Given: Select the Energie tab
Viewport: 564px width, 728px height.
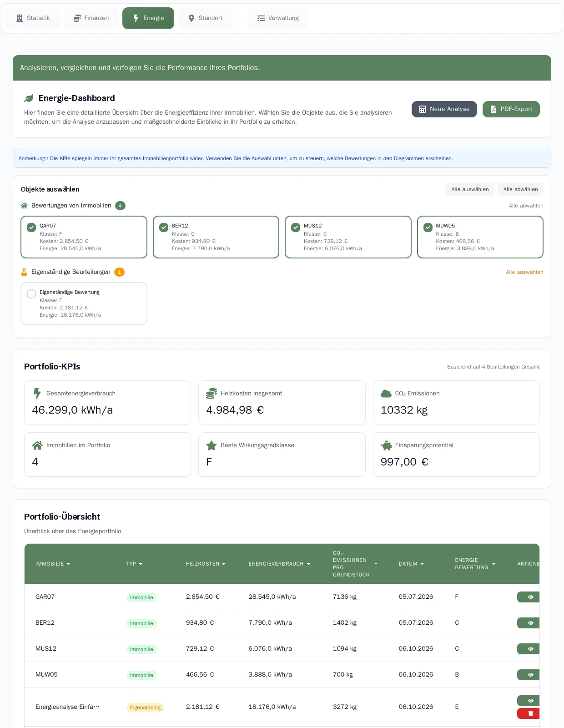Looking at the screenshot, I should [148, 18].
